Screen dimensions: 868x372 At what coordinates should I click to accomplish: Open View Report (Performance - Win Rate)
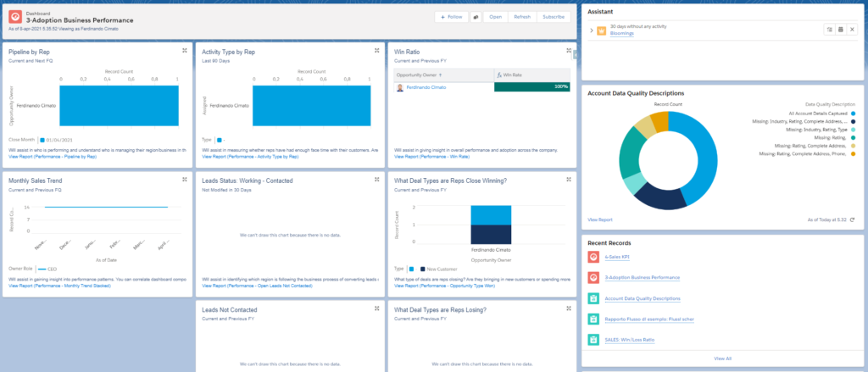click(x=431, y=157)
